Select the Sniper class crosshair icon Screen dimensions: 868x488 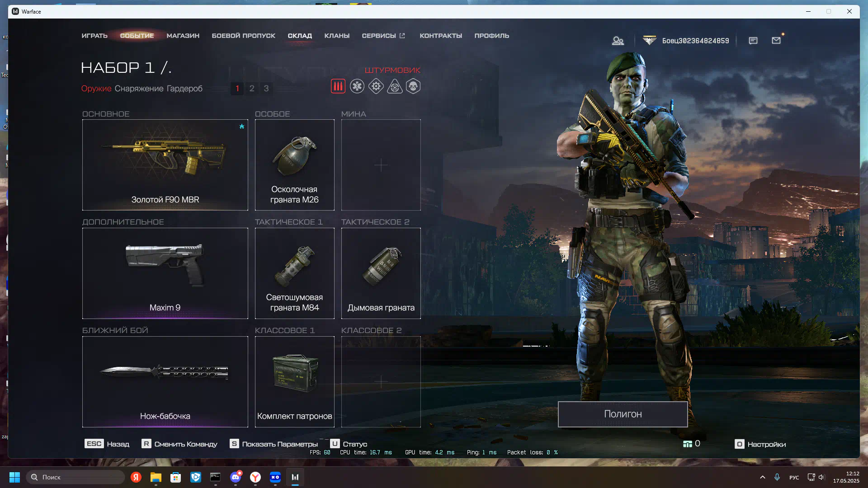(395, 86)
